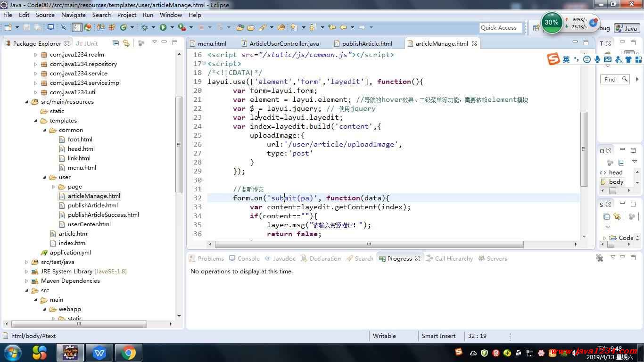Click the editor vertical scrollbar thumb
644x362 pixels.
pos(584,149)
